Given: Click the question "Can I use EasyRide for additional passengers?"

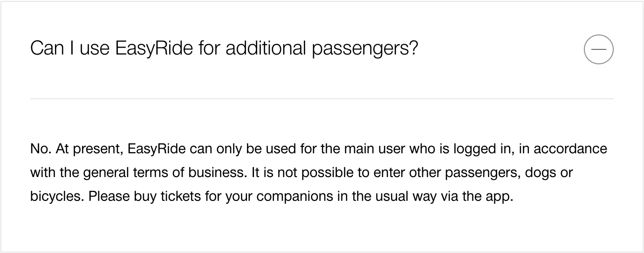Looking at the screenshot, I should (224, 49).
